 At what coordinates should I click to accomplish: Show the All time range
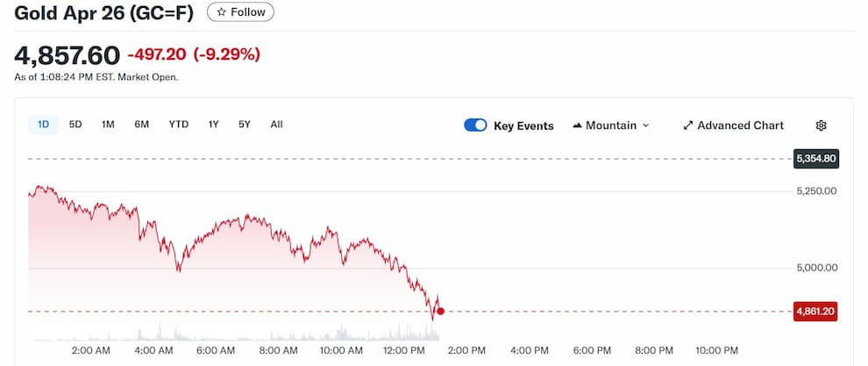(276, 125)
